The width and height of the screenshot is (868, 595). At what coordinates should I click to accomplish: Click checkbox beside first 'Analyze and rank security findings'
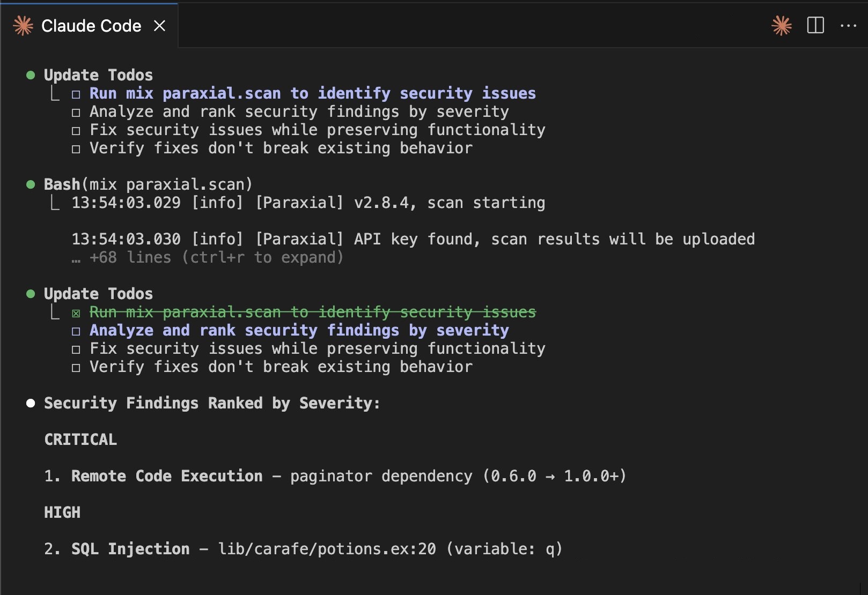click(76, 113)
